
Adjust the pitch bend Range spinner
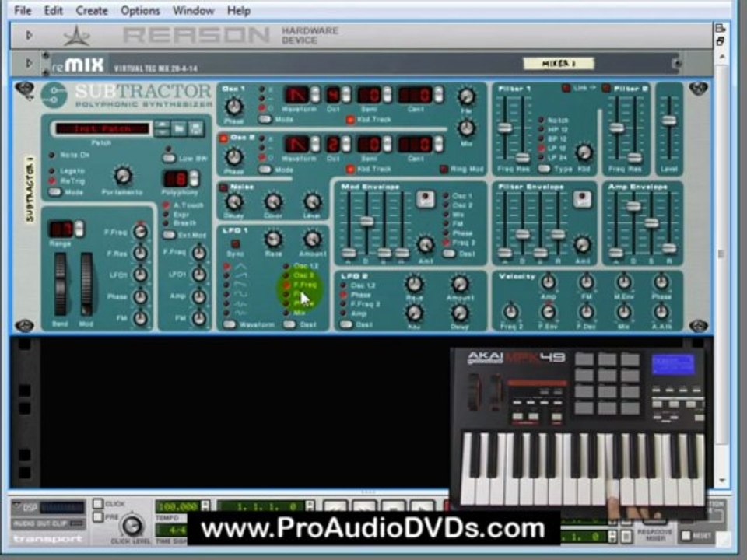pyautogui.click(x=79, y=229)
